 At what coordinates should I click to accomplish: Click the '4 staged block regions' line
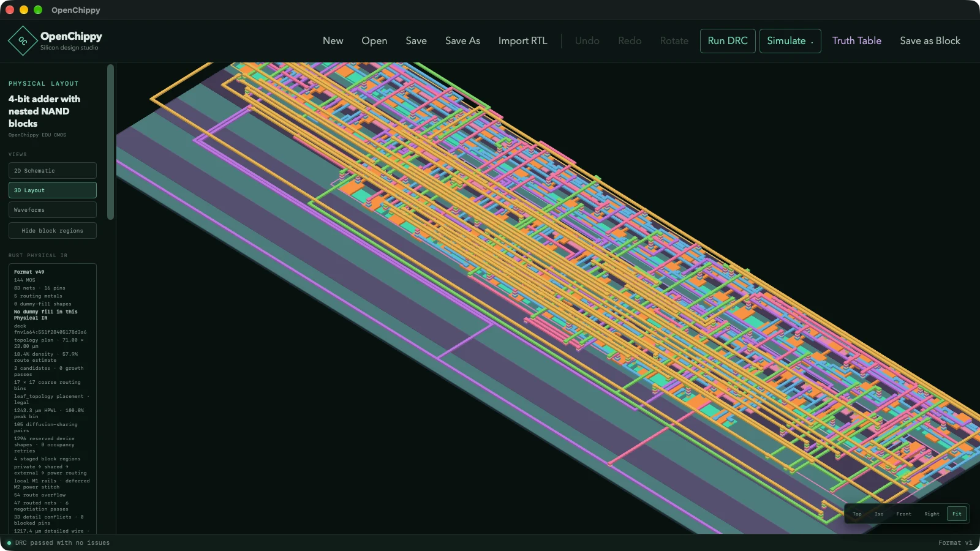(47, 459)
